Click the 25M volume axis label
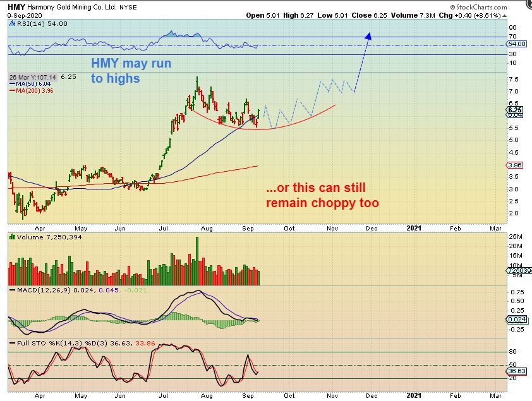The width and height of the screenshot is (532, 401). pyautogui.click(x=516, y=237)
